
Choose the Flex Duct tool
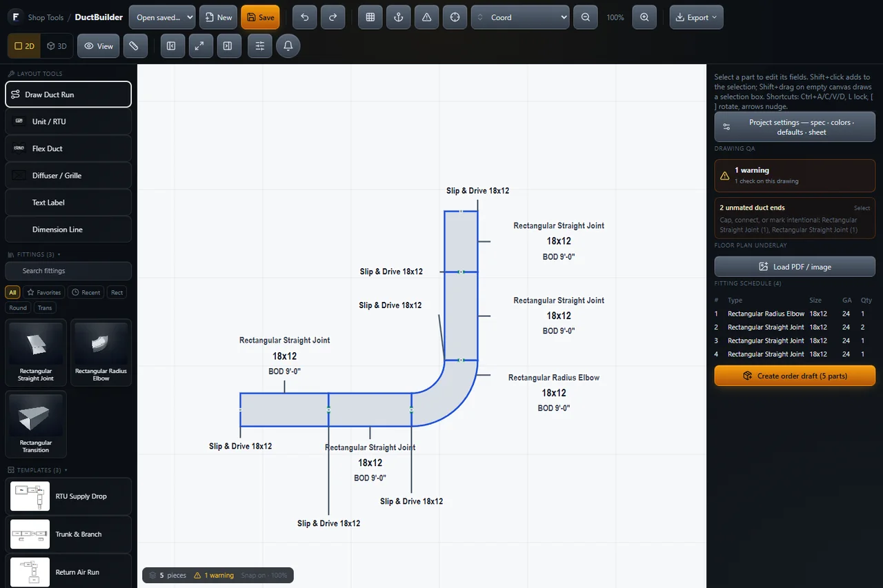68,148
